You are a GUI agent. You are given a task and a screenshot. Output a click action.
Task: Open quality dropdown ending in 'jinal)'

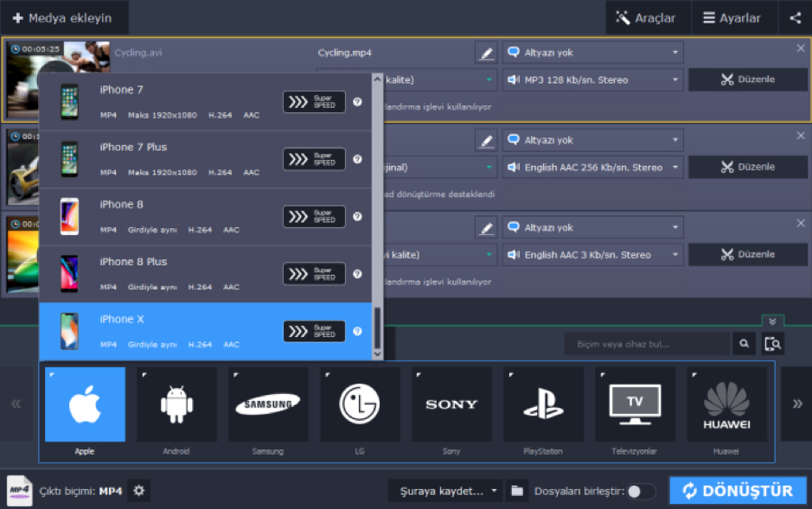pos(439,167)
